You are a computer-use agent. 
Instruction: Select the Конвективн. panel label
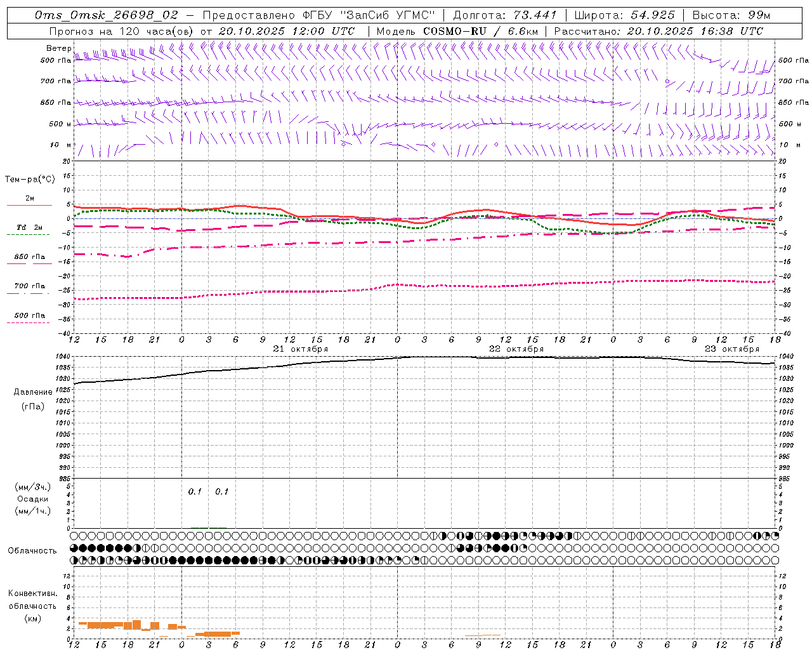[32, 594]
